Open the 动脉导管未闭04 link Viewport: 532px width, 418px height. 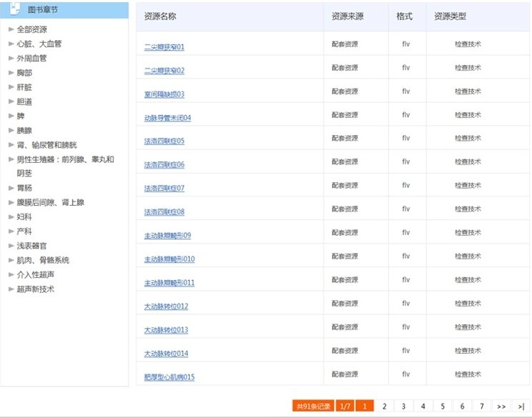click(x=168, y=118)
